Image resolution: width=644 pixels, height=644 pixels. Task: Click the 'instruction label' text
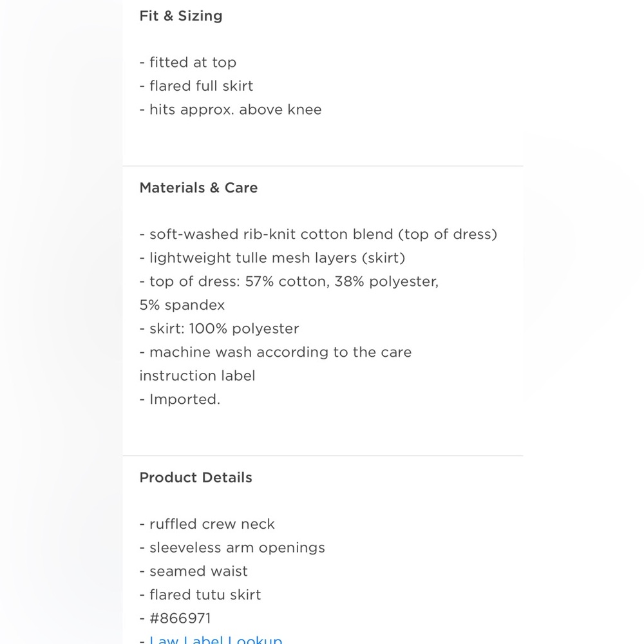click(x=197, y=376)
